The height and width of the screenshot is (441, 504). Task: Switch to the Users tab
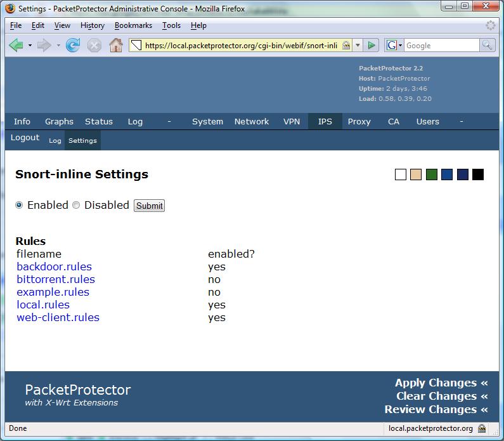tap(427, 121)
